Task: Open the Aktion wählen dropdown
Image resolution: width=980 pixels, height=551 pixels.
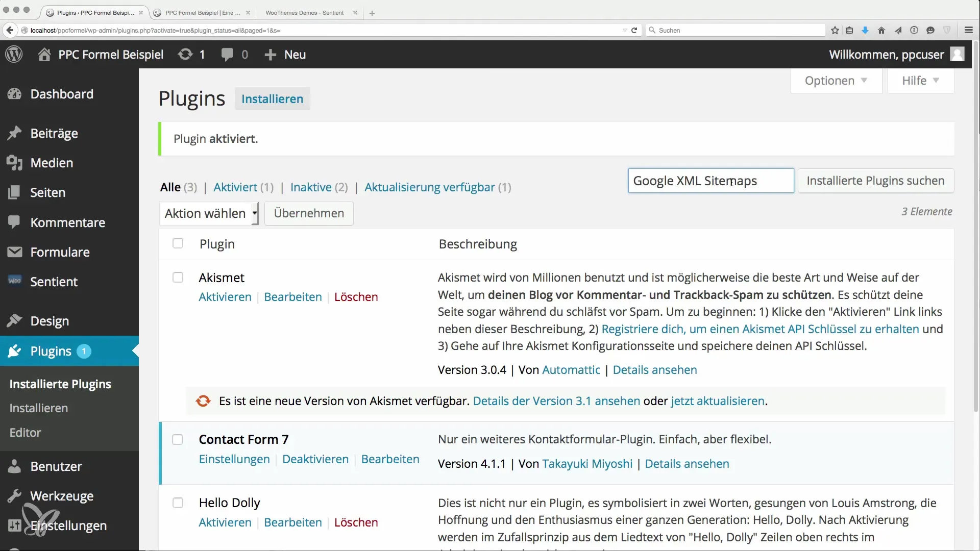Action: coord(209,213)
